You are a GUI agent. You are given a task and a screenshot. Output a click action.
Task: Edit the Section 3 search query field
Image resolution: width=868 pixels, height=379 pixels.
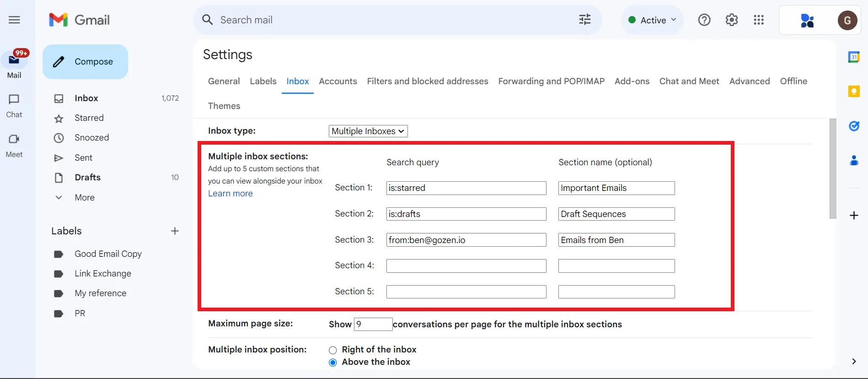tap(466, 240)
